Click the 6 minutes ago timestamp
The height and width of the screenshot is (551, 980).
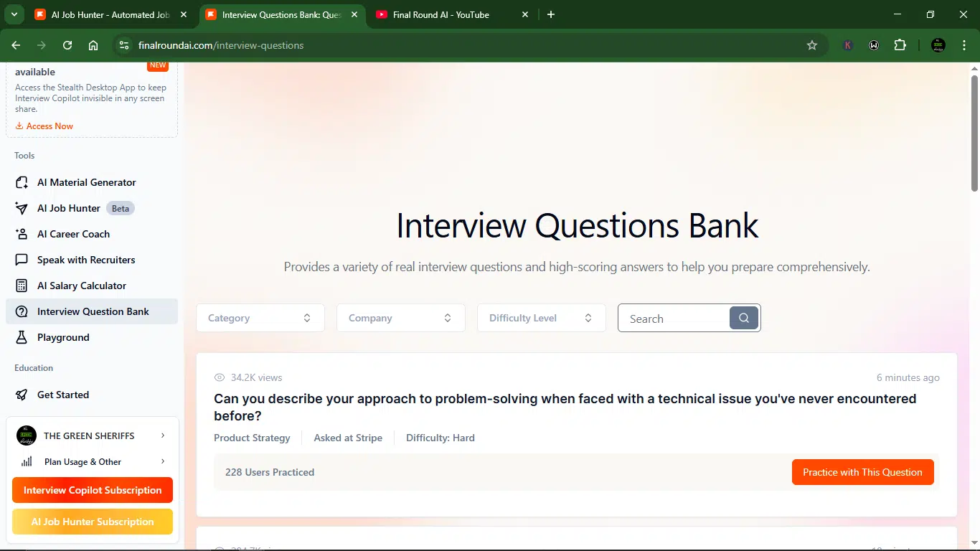908,377
